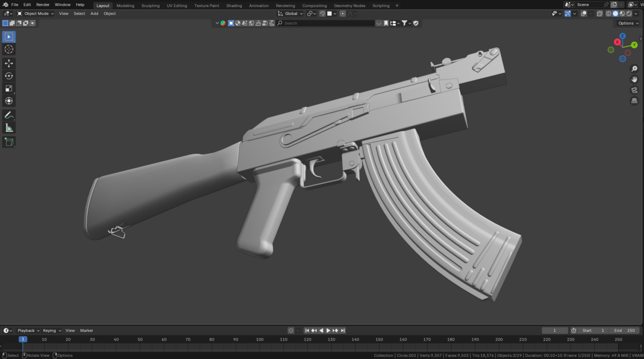Expand the viewport Options dropdown
644x359 pixels.
[627, 23]
